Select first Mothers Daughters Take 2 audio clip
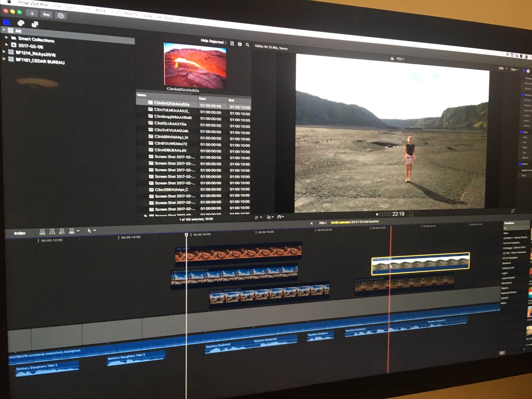This screenshot has height=399, width=532. click(47, 369)
